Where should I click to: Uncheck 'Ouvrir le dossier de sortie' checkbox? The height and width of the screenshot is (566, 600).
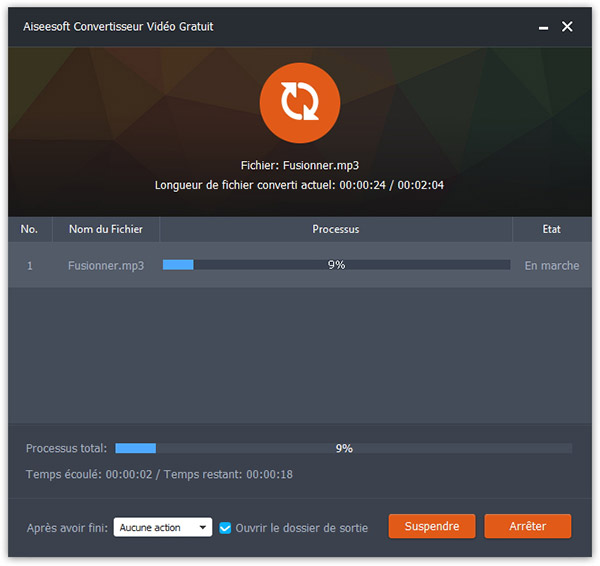pyautogui.click(x=225, y=528)
